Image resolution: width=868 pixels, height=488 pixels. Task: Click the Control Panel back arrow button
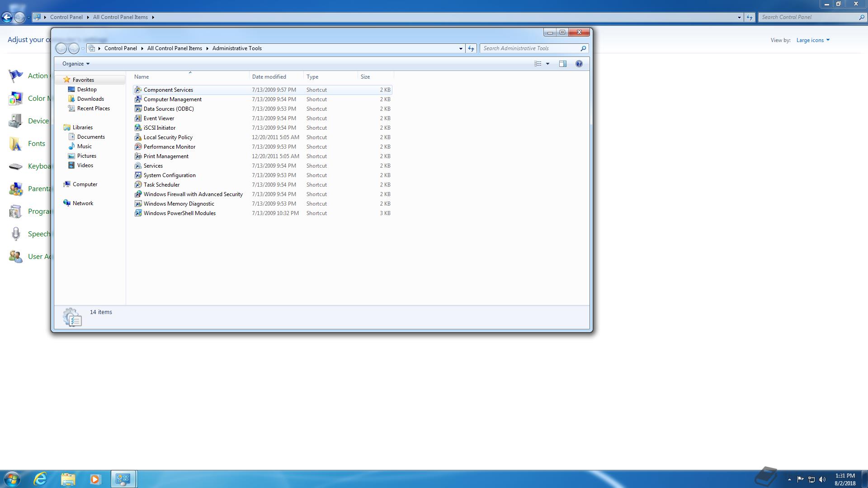(7, 17)
